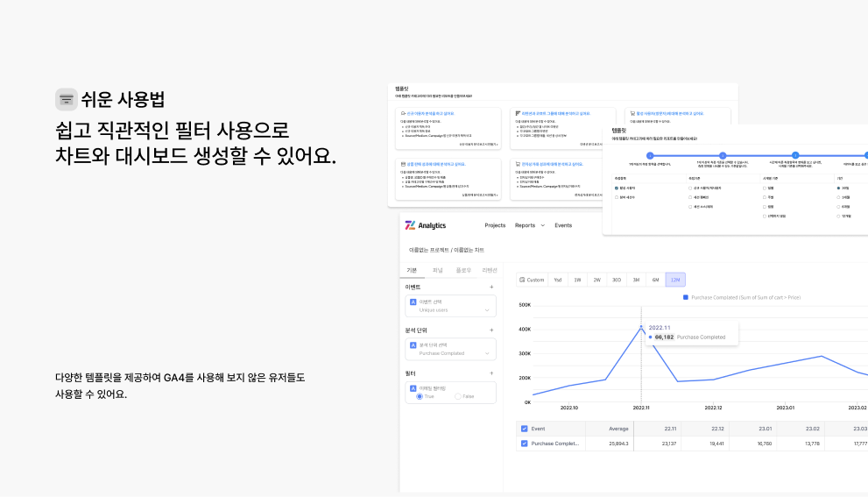Open 전자상거래 성과에 대해 분석하고 싶어요 link
This screenshot has width=868, height=497.
click(x=552, y=165)
